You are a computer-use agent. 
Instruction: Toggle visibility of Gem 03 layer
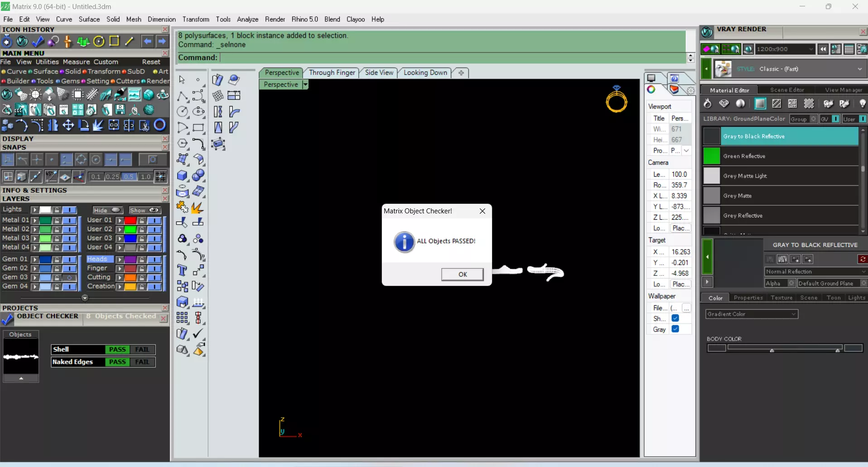click(69, 277)
